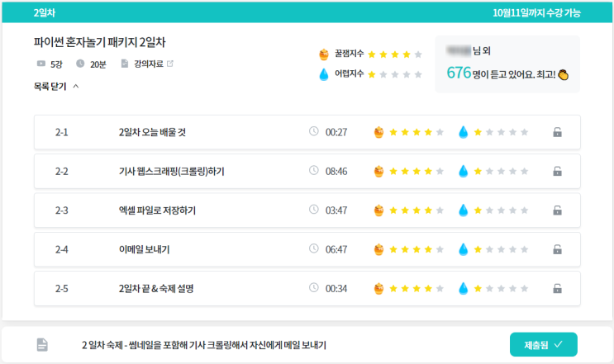614x364 pixels.
Task: Click the clock icon next to 00:34
Action: 314,287
